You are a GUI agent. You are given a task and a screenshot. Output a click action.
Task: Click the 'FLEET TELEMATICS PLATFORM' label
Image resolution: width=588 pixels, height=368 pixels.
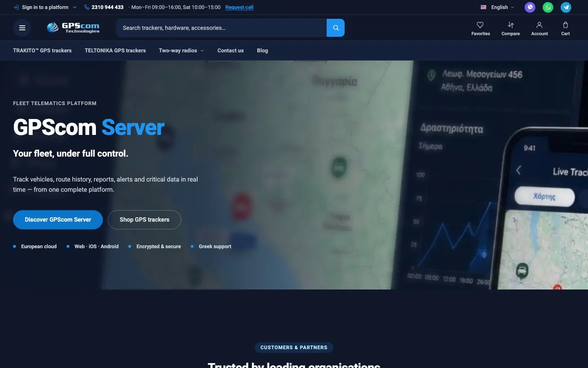(x=55, y=103)
